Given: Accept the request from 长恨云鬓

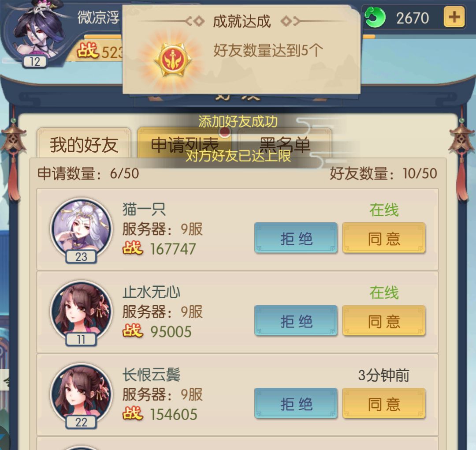Looking at the screenshot, I should point(384,403).
